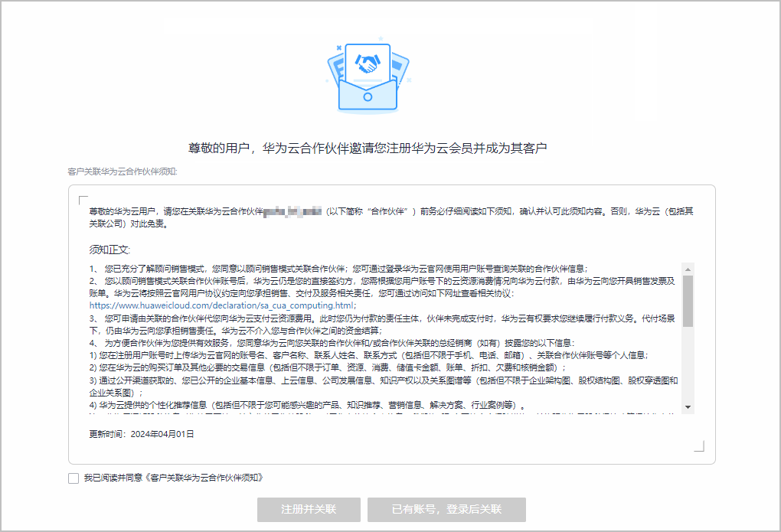Click the heading 尊敬的用户，华为云合作伙伴邀请您注册
The image size is (781, 532).
(x=368, y=148)
